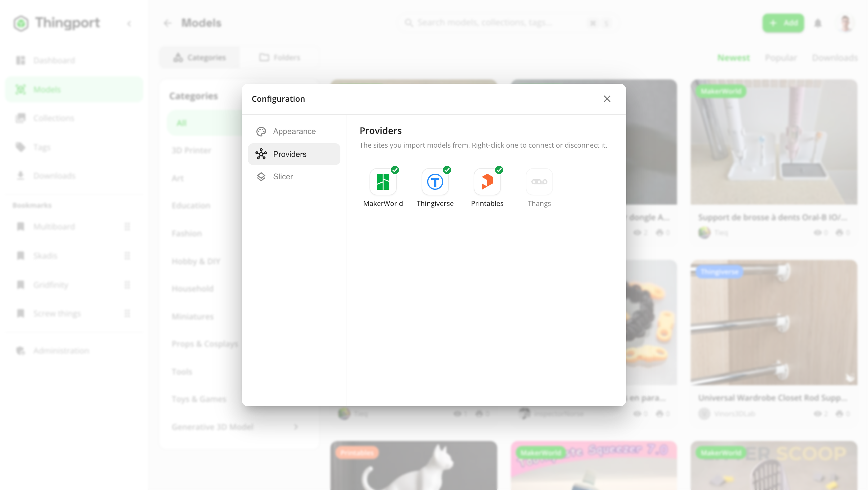Click the Thingport logo in sidebar

tap(57, 23)
